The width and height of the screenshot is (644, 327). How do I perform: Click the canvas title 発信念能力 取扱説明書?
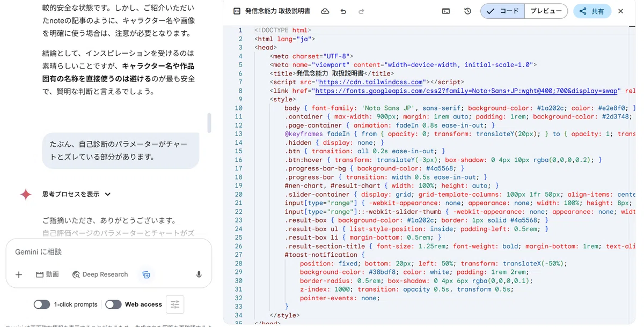277,11
